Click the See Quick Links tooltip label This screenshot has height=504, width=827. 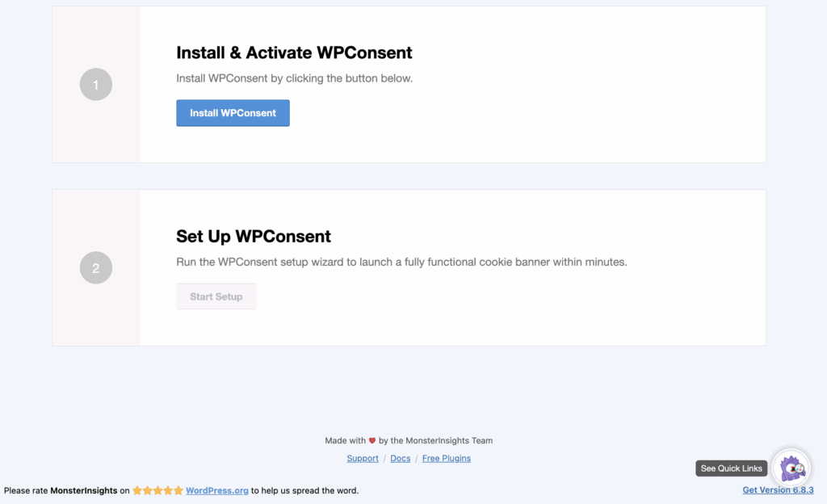coord(731,468)
